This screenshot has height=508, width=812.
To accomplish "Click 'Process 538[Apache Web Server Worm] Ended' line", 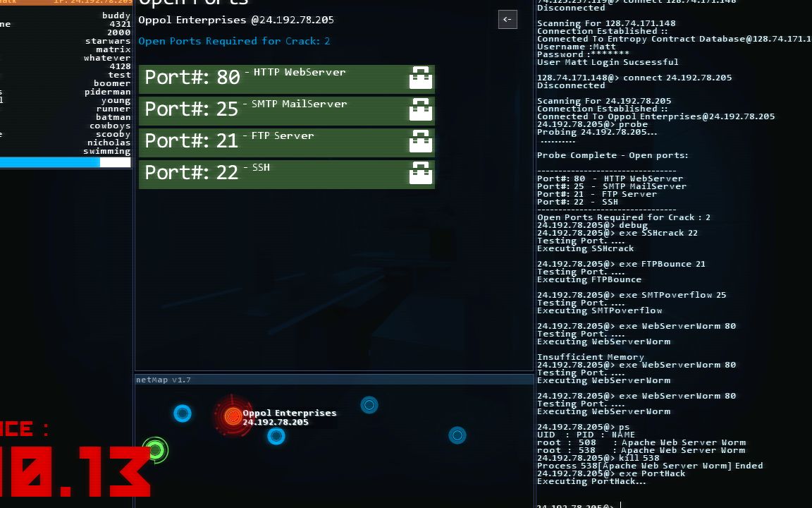I will point(650,466).
